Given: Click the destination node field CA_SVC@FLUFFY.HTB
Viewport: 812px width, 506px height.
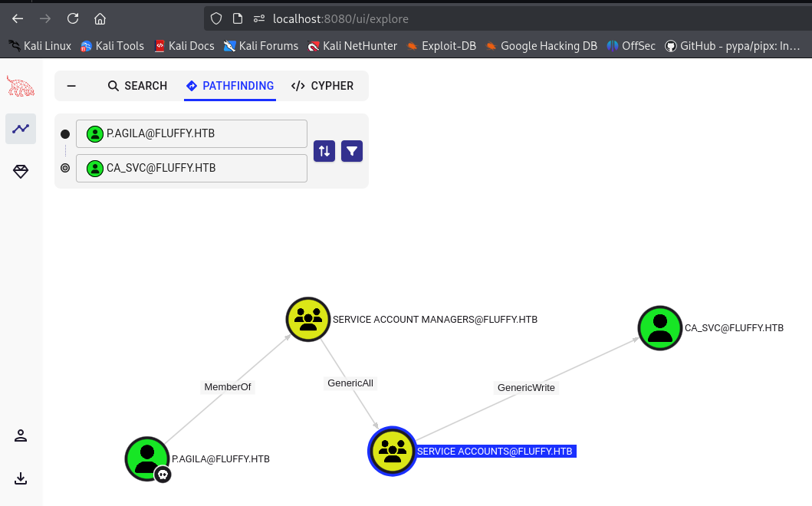Looking at the screenshot, I should pyautogui.click(x=192, y=168).
